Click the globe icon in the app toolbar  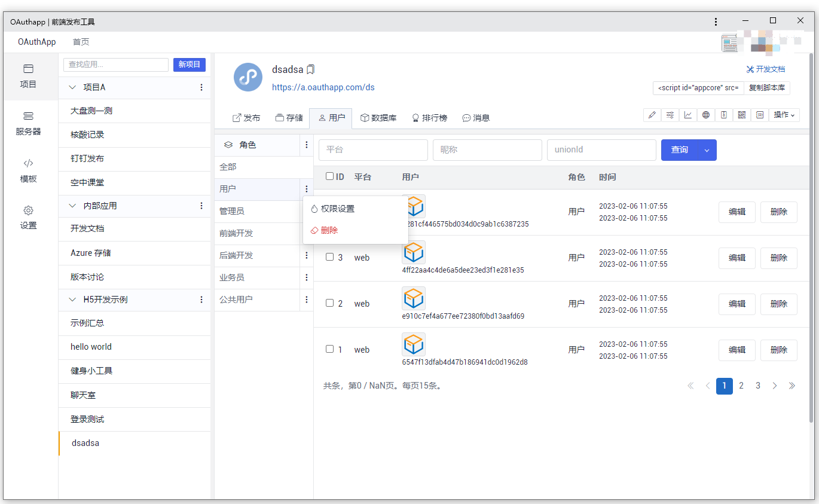tap(706, 115)
